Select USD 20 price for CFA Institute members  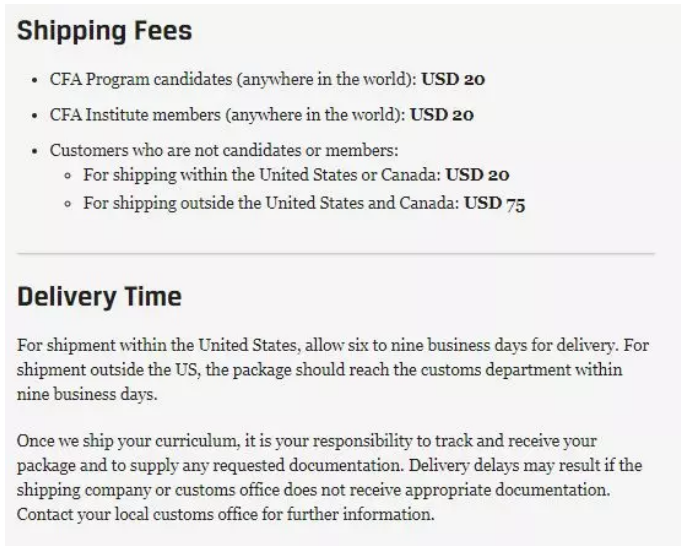[x=441, y=114]
